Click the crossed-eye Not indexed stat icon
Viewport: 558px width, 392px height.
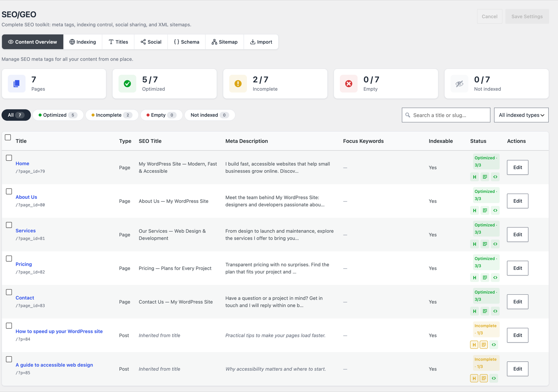(x=459, y=84)
